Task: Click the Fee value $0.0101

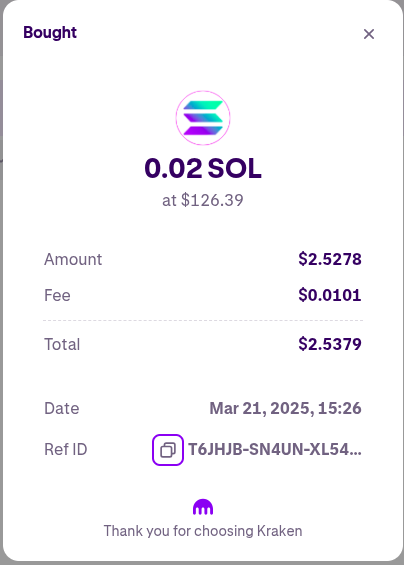Action: click(x=330, y=295)
